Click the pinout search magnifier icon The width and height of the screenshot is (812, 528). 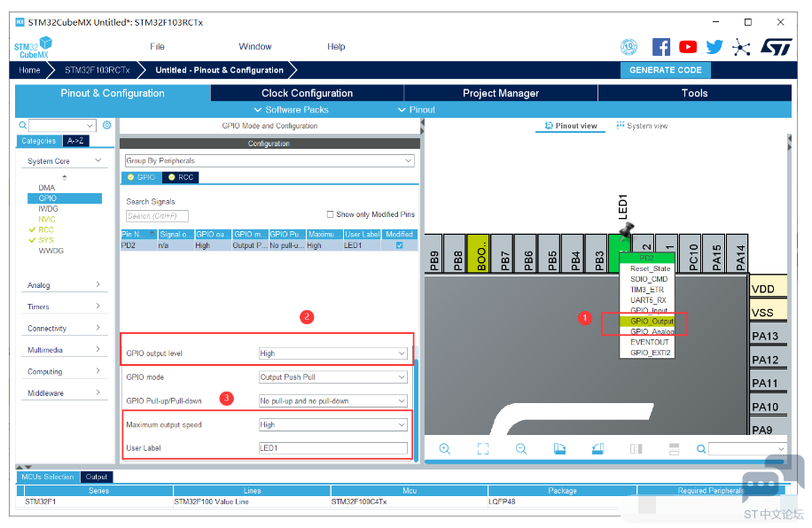point(701,449)
